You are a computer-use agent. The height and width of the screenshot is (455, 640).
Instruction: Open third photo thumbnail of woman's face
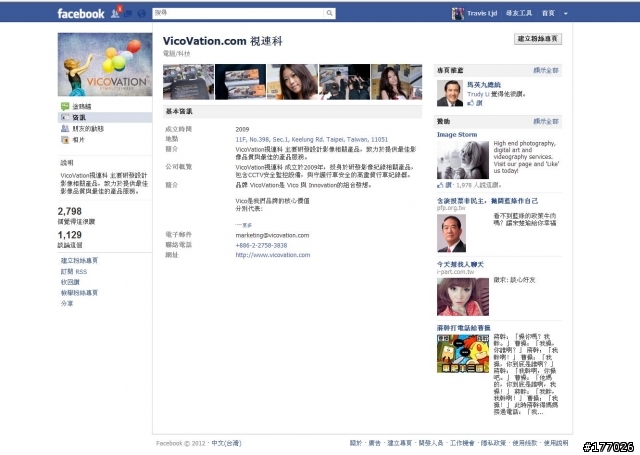pyautogui.click(x=292, y=82)
